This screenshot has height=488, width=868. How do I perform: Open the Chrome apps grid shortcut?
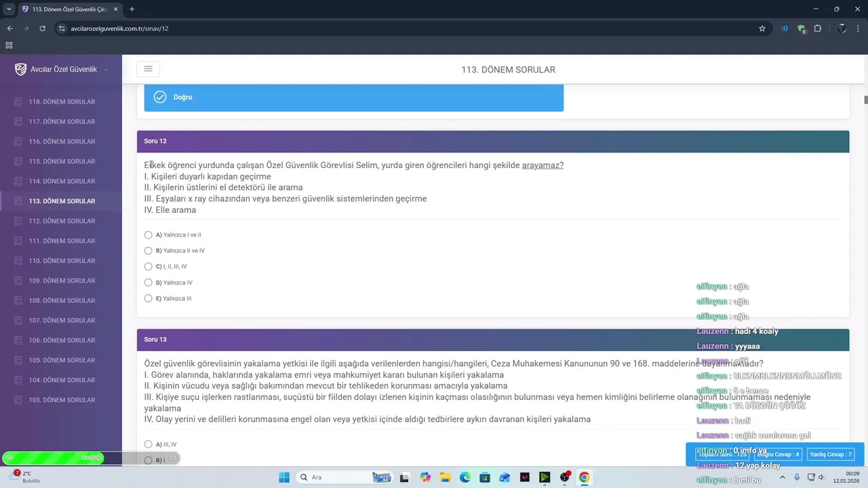pos(9,45)
